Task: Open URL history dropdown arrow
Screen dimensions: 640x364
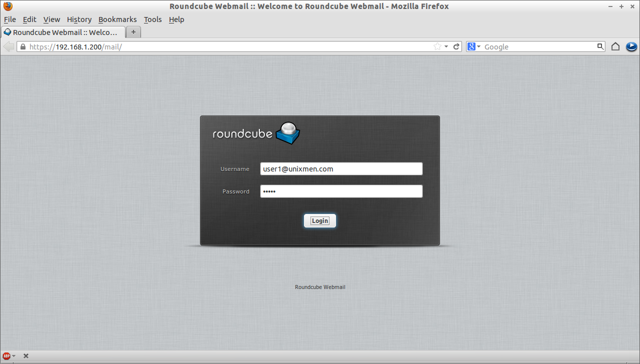Action: [x=446, y=46]
